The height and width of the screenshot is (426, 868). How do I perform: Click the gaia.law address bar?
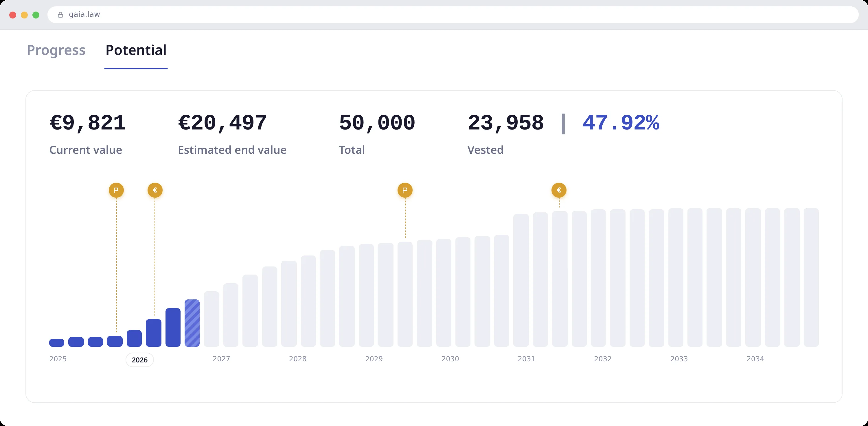click(x=453, y=14)
